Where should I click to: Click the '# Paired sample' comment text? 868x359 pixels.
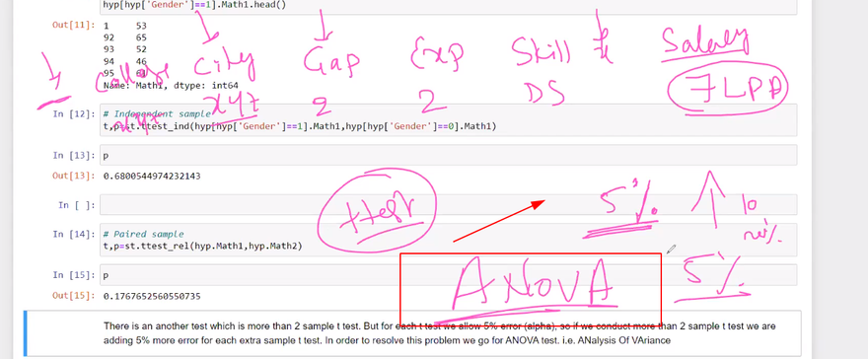[x=143, y=234]
